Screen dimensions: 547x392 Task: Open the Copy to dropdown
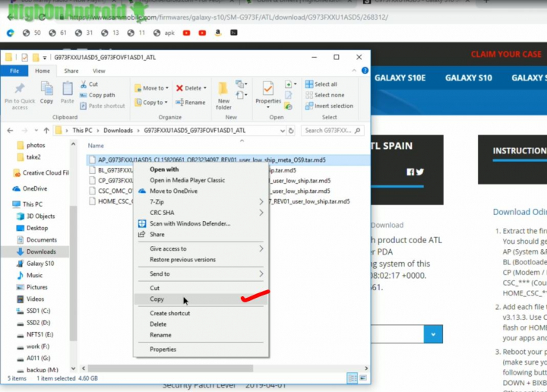click(x=152, y=103)
